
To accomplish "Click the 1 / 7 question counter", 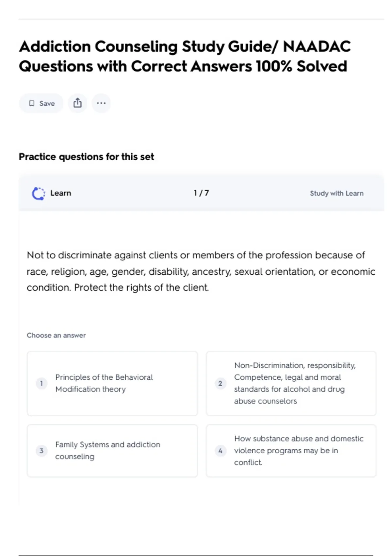I will (201, 193).
